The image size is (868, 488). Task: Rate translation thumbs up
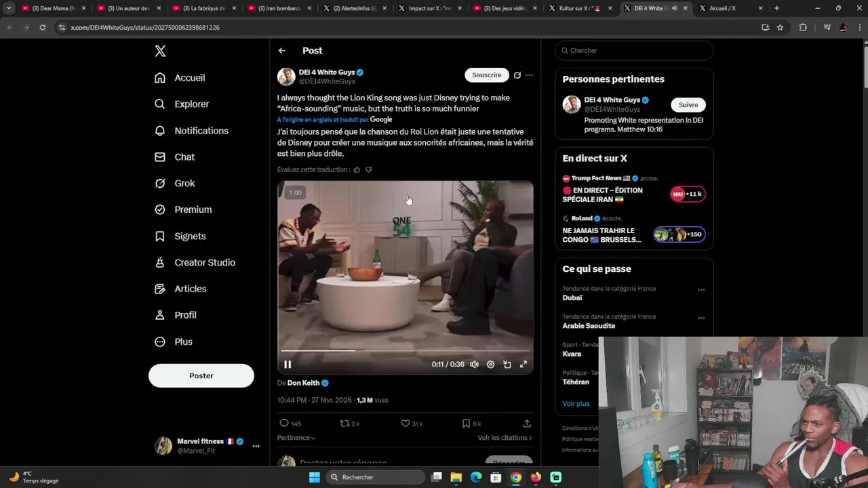pos(357,169)
